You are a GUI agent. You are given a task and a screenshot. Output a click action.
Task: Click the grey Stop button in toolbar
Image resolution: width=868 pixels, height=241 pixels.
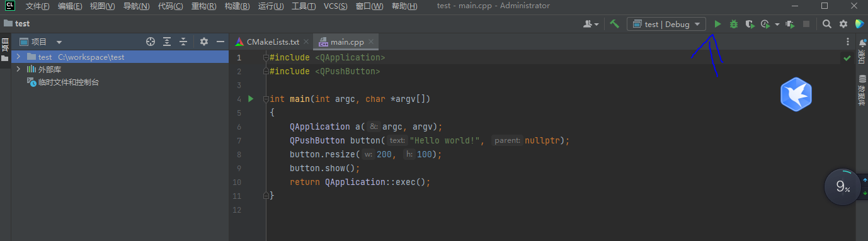click(806, 24)
